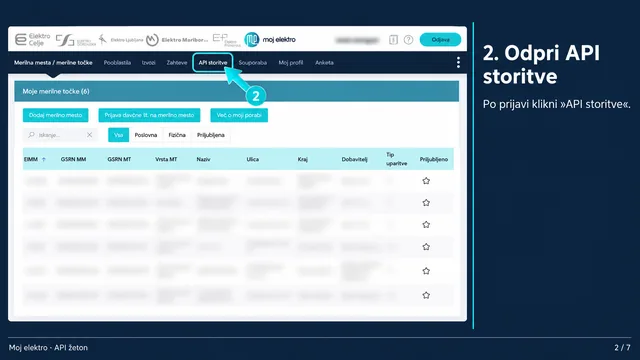Viewport: 640px width, 360px height.
Task: Sort by Vrsta MT column header
Action: [166, 159]
